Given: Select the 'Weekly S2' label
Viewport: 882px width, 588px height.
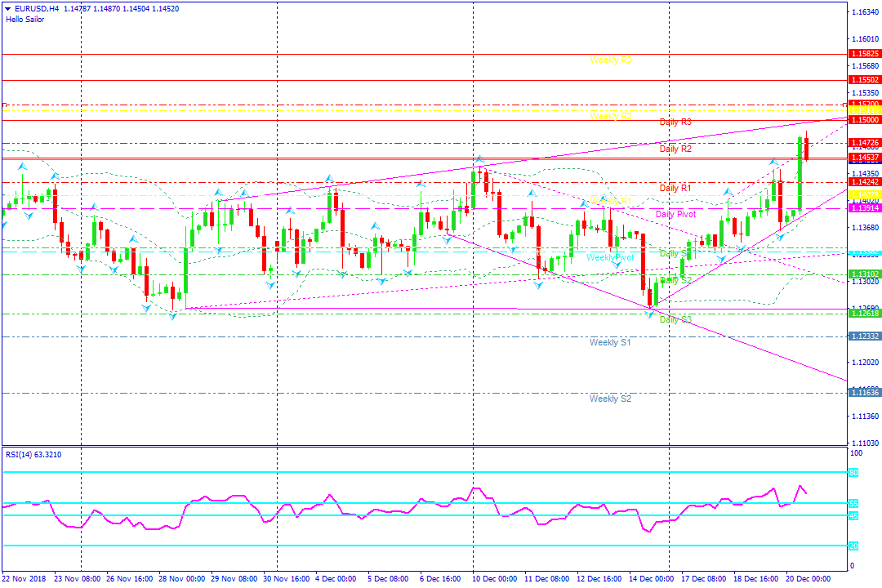Looking at the screenshot, I should point(610,399).
